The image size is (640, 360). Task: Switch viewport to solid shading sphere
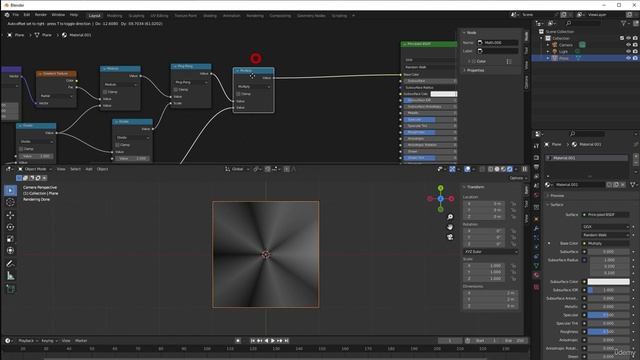pyautogui.click(x=497, y=169)
